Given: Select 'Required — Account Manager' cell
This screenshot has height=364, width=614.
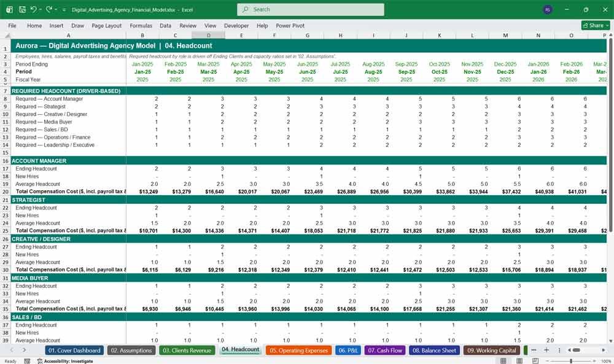Looking at the screenshot, I should 68,99.
